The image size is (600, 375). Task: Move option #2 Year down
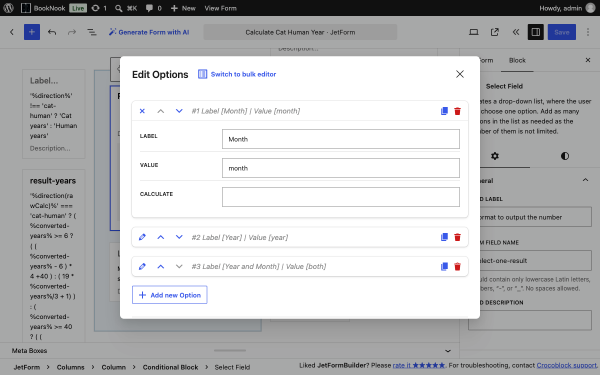pyautogui.click(x=179, y=237)
